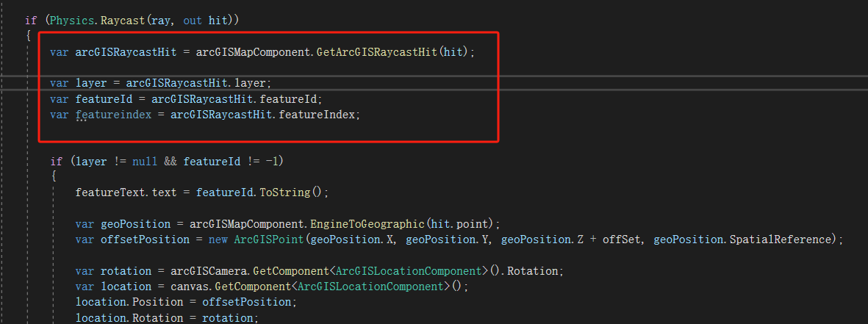Viewport: 868px width, 324px height.
Task: Click the "canvas" identifier
Action: tap(190, 287)
